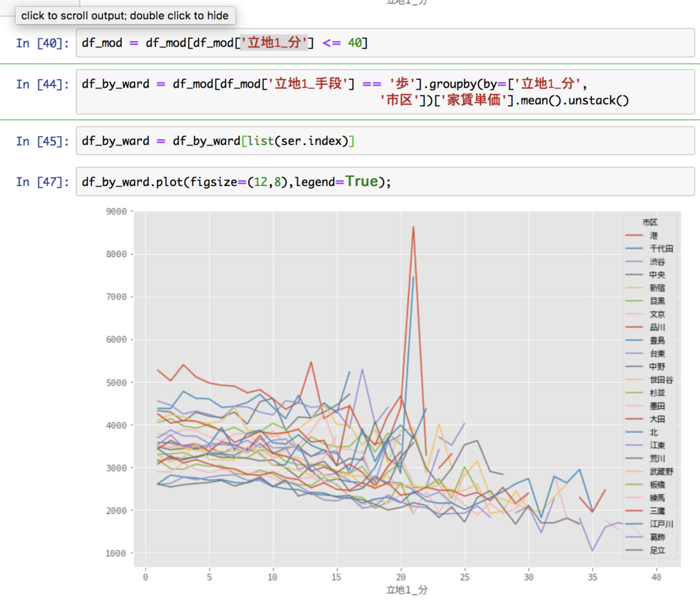Click the 9000 y-axis tick label
700x606 pixels.
[x=116, y=211]
